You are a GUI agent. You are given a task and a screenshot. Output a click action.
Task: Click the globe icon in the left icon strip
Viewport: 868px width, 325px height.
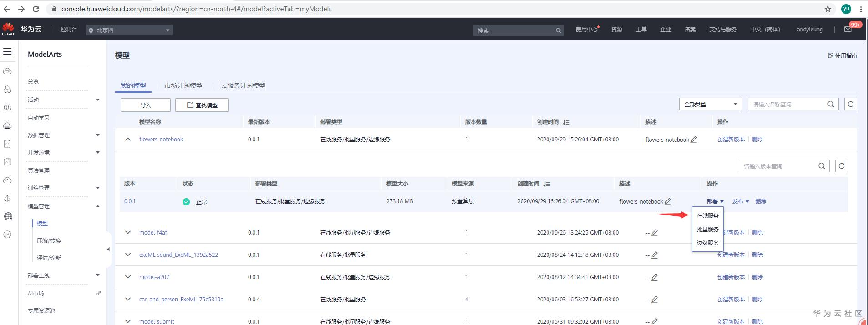point(8,216)
